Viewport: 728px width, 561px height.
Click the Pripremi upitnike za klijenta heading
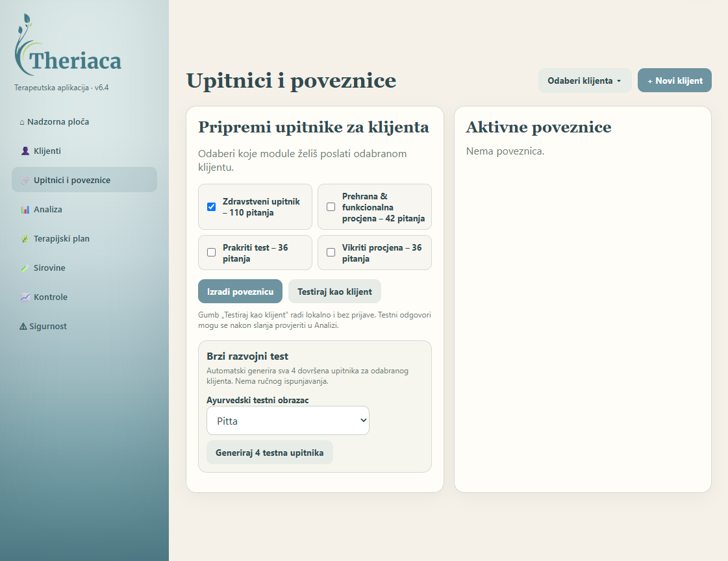[x=314, y=127]
